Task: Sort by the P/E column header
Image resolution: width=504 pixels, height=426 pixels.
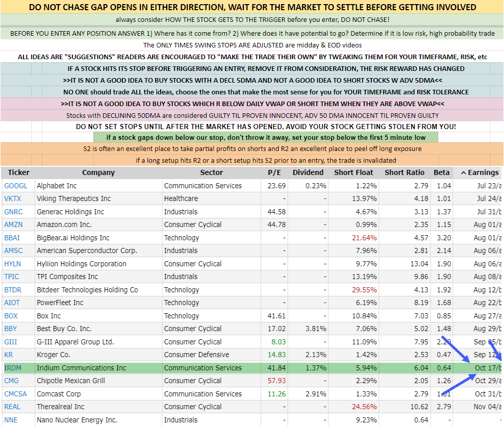Action: (274, 172)
